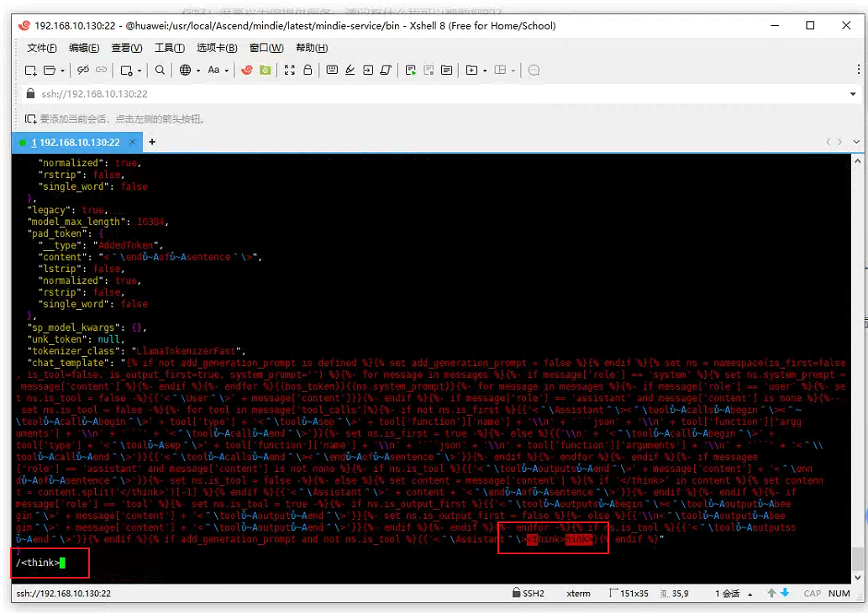Expand the properties dropdown arrow

[139, 71]
